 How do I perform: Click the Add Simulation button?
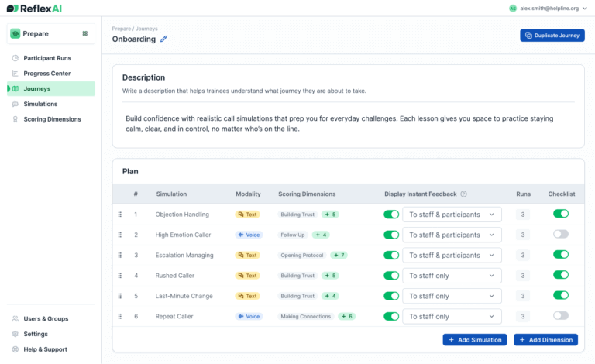[x=475, y=340]
